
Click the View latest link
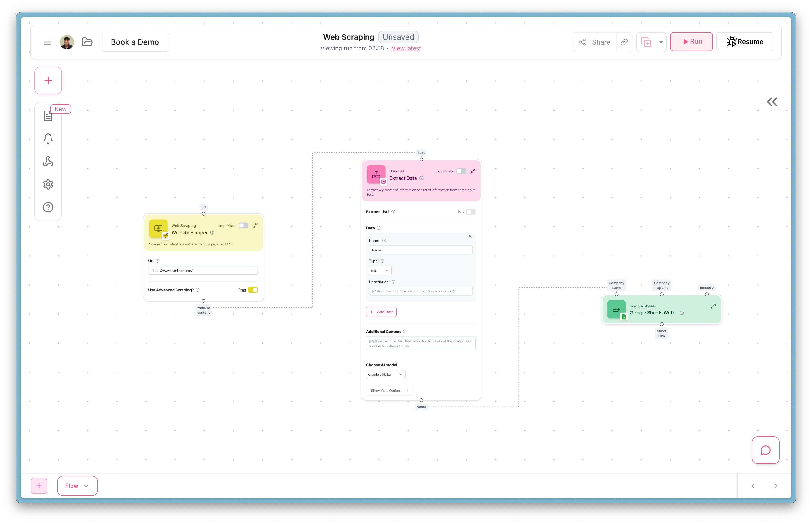pos(406,48)
